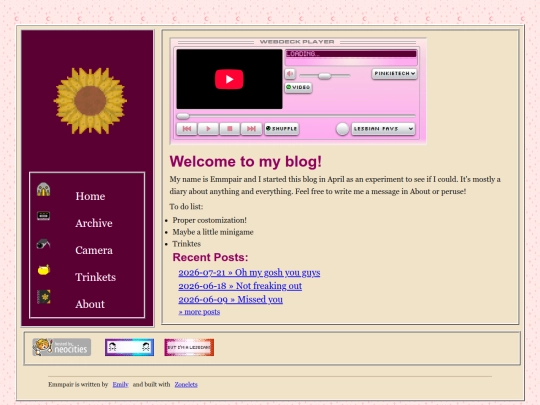Toggle the Video button

tap(298, 87)
